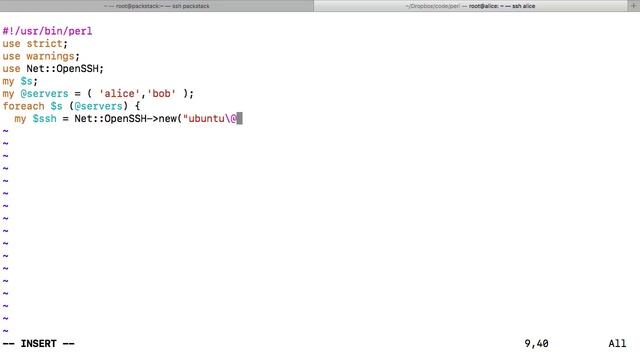Click the "ubuntu\@ string literal
The height and width of the screenshot is (360, 640).
209,119
